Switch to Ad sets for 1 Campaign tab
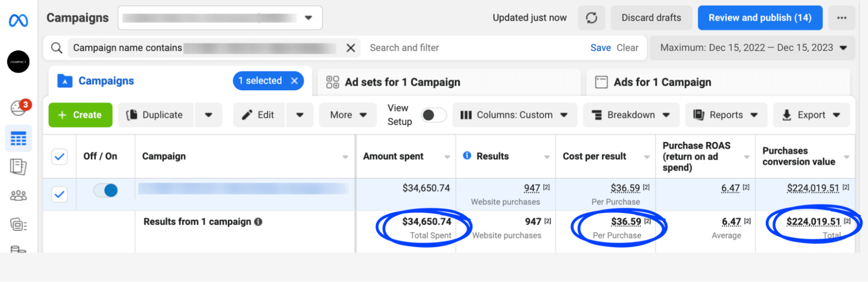The image size is (868, 282). (x=402, y=82)
